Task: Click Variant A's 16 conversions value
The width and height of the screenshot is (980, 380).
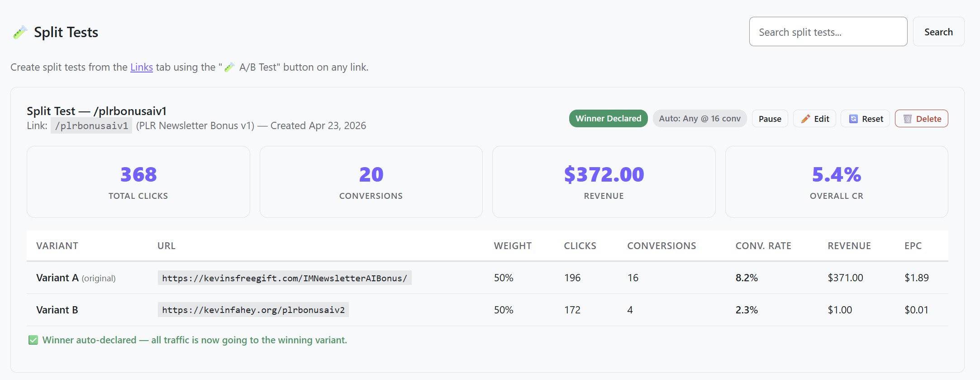Action: [x=633, y=278]
